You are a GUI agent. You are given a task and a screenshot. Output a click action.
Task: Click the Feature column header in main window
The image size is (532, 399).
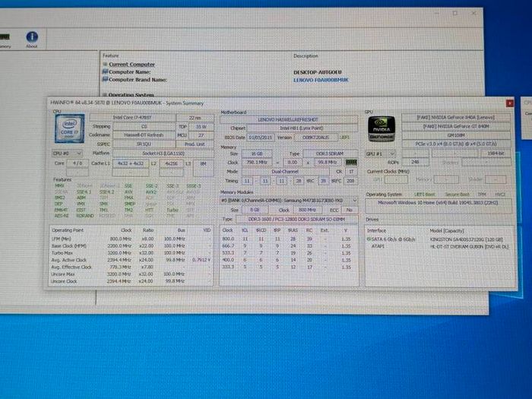(111, 55)
